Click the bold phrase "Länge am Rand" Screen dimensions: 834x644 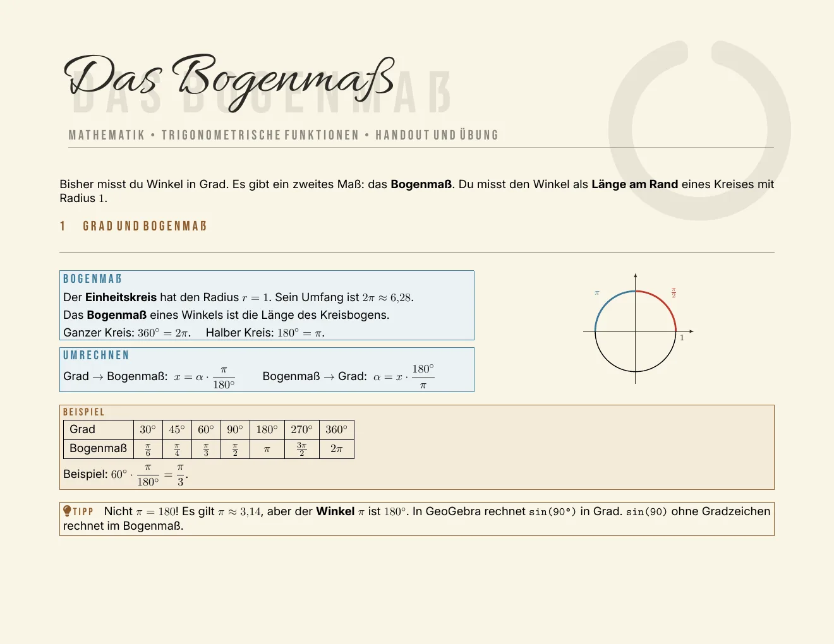pos(634,184)
